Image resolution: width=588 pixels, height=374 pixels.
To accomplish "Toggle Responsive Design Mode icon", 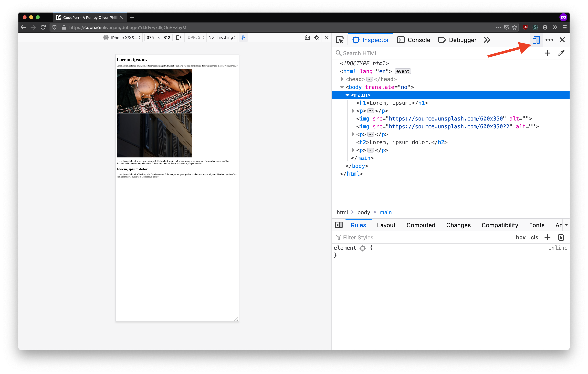I will [536, 40].
